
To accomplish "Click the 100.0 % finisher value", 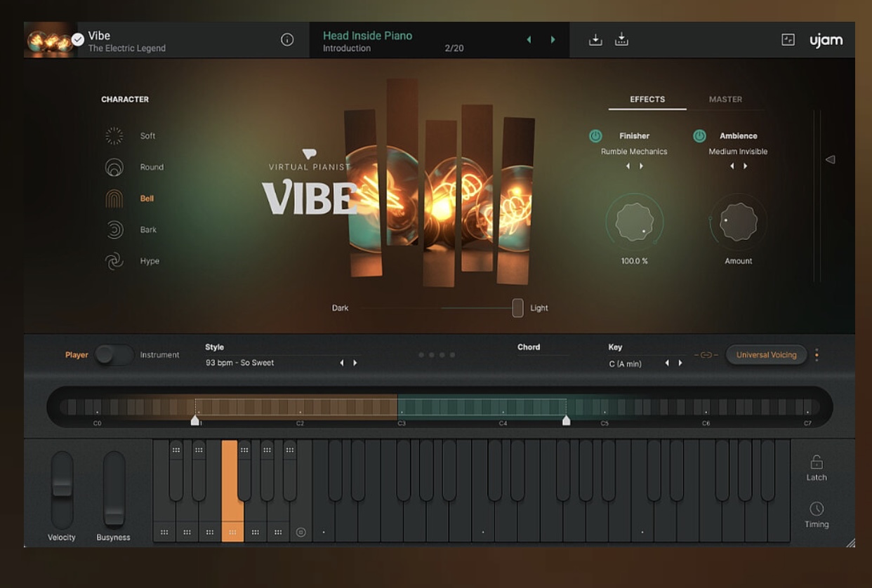I will click(634, 261).
